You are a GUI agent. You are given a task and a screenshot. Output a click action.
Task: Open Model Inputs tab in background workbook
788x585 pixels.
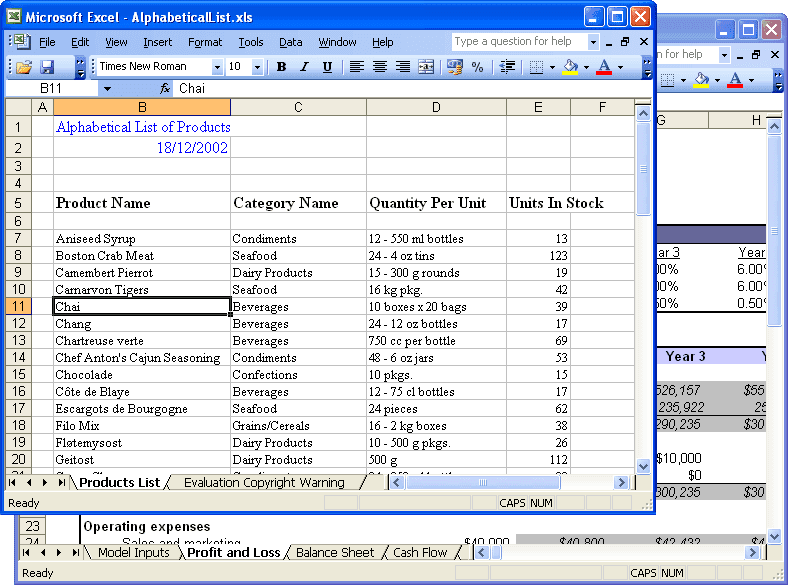[x=134, y=553]
